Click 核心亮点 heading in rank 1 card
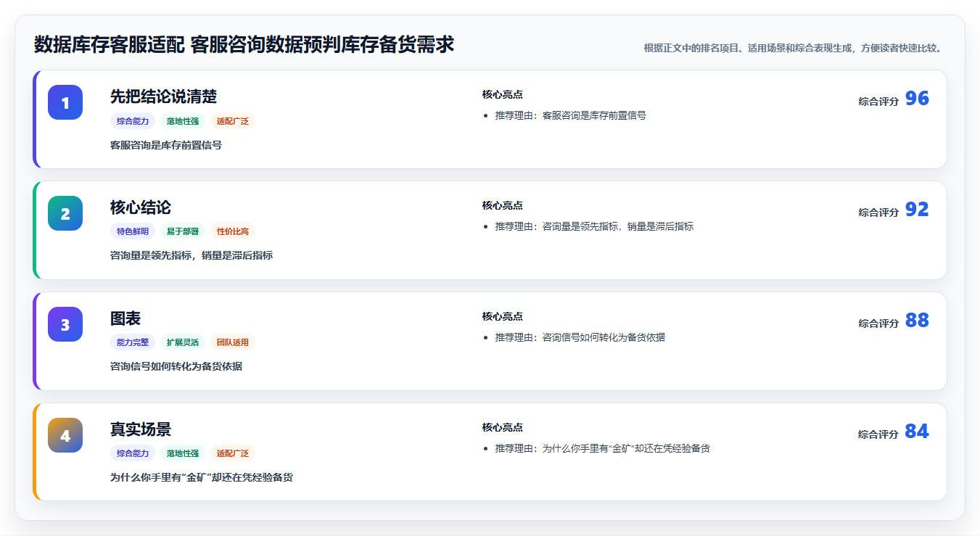This screenshot has height=536, width=980. 503,94
